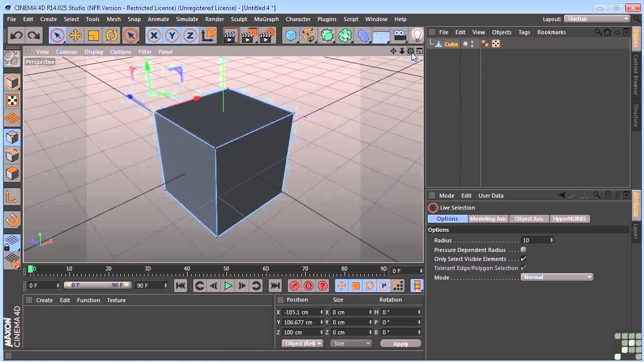Add a Light object
The height and width of the screenshot is (362, 644).
tap(417, 35)
